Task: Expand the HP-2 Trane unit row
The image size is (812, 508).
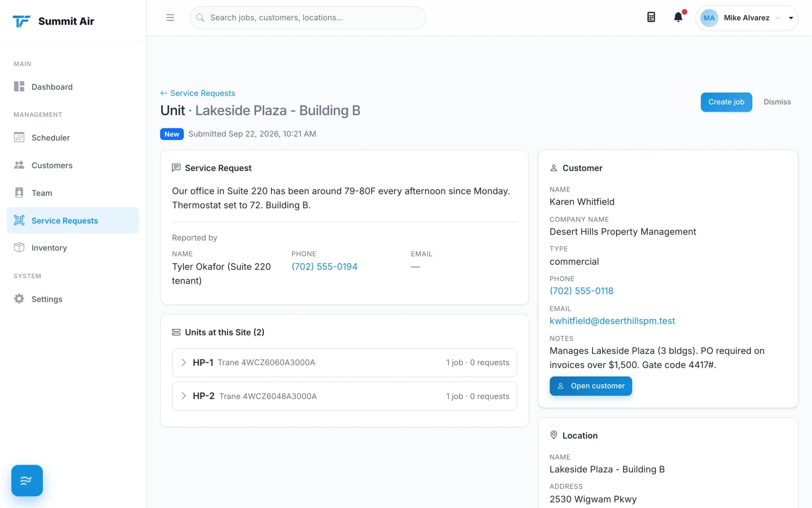Action: pyautogui.click(x=344, y=396)
